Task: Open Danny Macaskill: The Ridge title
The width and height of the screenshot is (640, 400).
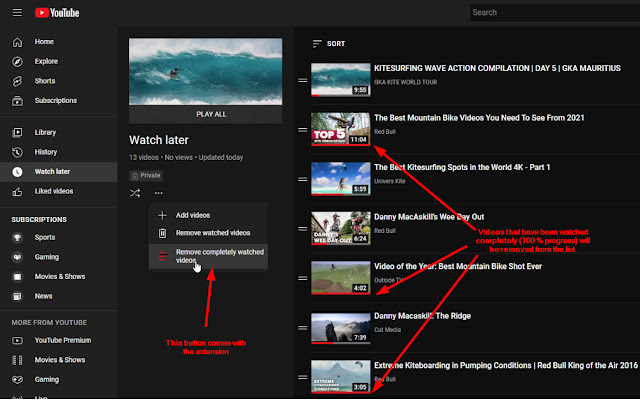Action: (x=422, y=316)
